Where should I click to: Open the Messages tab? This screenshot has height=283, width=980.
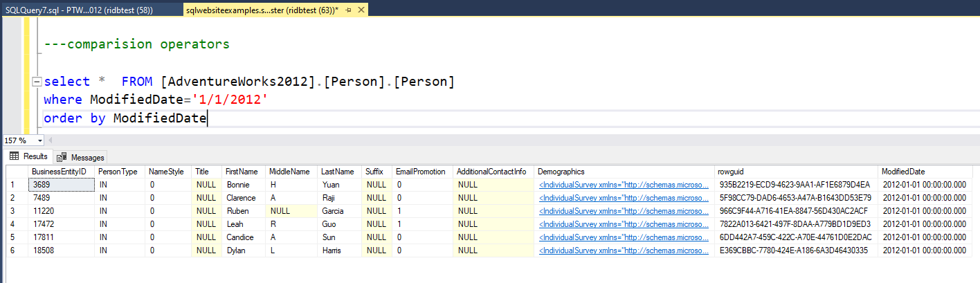[x=81, y=156]
